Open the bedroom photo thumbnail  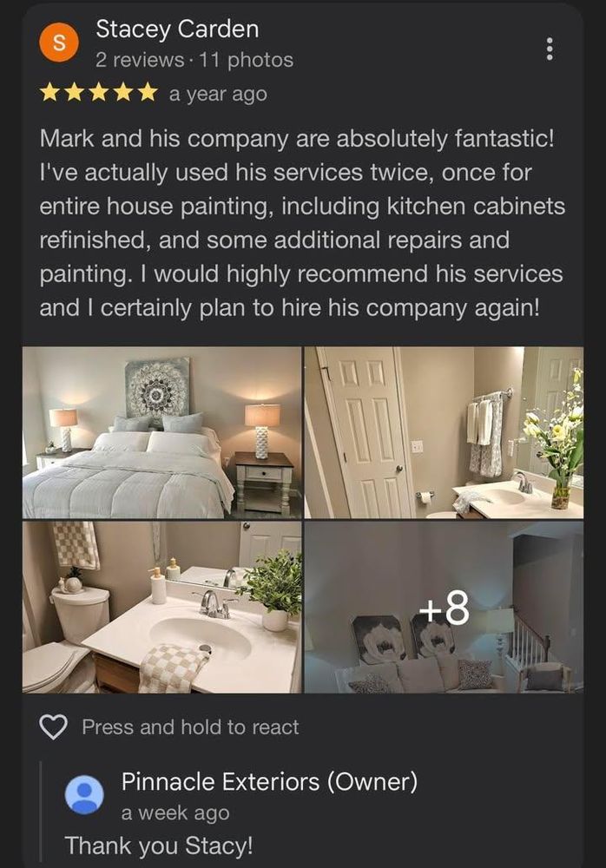tap(161, 433)
